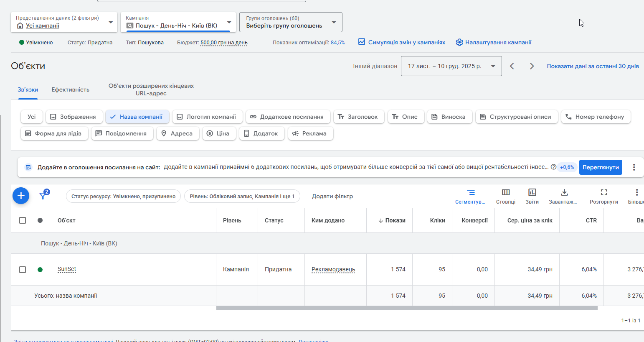
Task: Click the blue plus add-object button
Action: (x=21, y=196)
